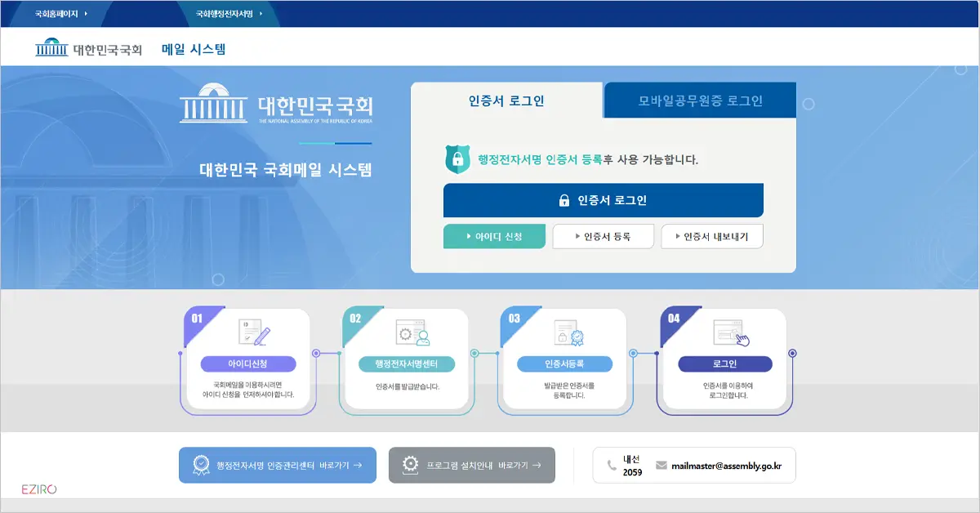The height and width of the screenshot is (513, 980).
Task: Click the 인증서 내보내기 button
Action: coord(711,236)
